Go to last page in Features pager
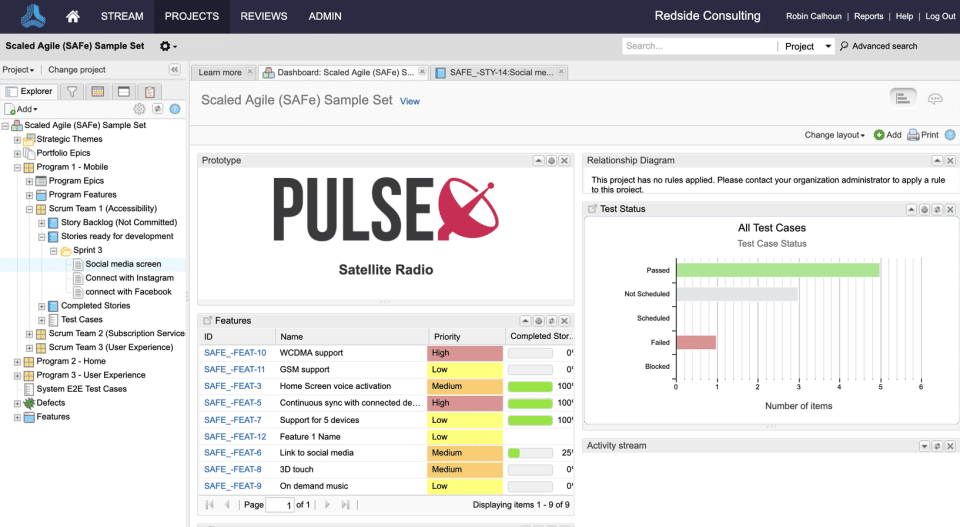Viewport: 960px width, 527px height. tap(345, 504)
